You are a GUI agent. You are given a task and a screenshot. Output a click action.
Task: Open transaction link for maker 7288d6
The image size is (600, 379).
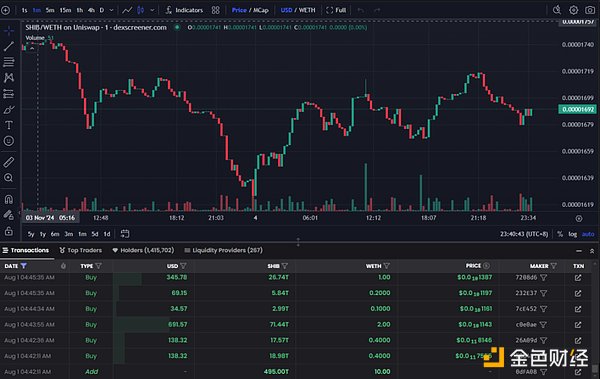point(578,278)
